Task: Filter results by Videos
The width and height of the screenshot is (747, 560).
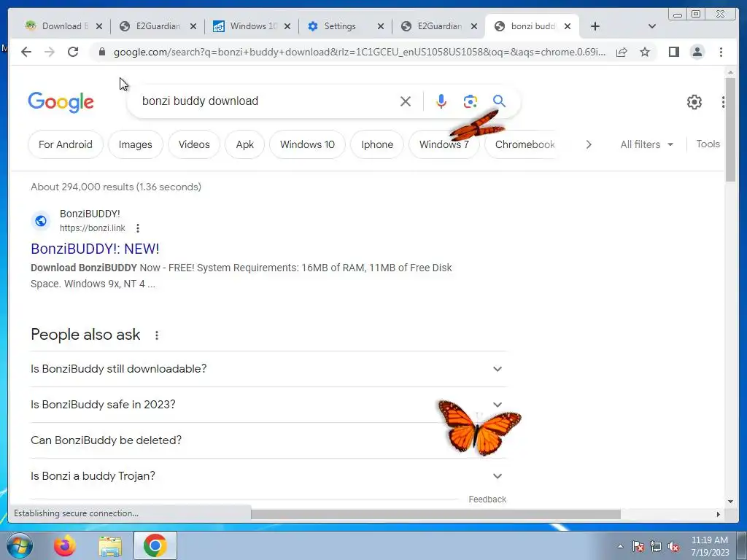Action: click(194, 144)
